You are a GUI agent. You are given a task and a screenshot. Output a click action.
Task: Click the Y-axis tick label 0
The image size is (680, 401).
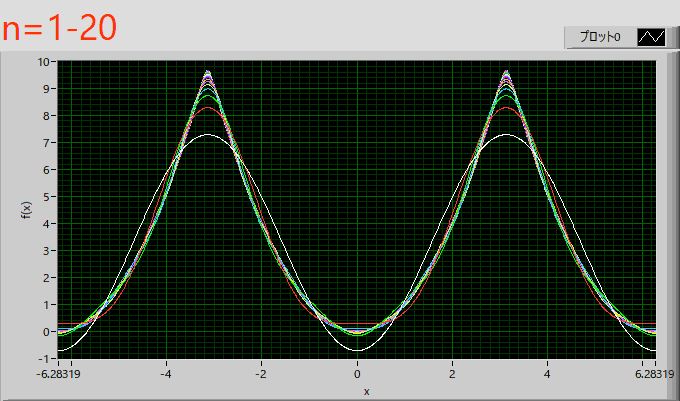[47, 331]
